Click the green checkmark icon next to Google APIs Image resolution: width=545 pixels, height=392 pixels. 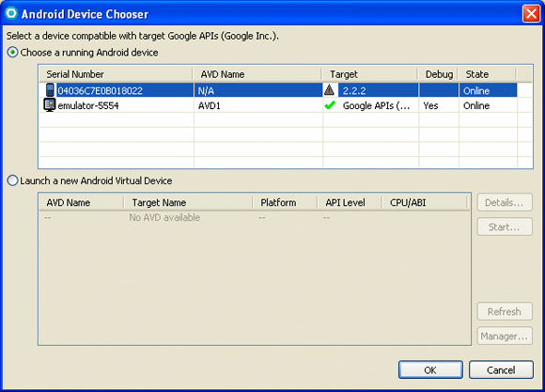(330, 104)
